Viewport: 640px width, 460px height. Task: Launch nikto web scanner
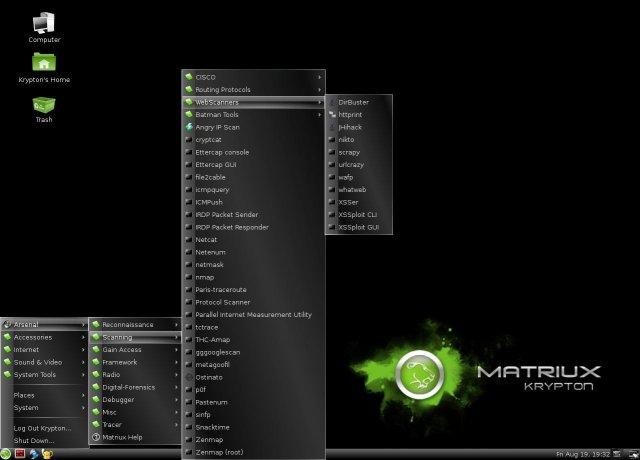click(x=359, y=140)
